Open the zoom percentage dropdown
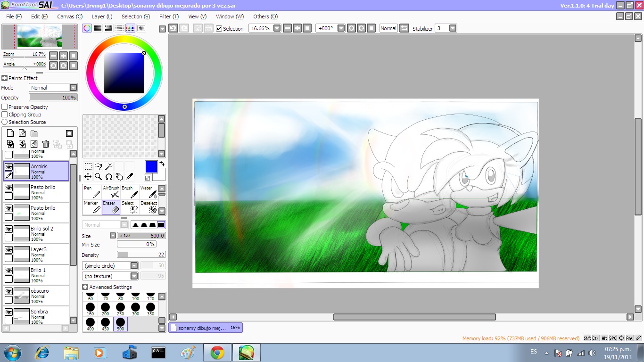 click(277, 28)
